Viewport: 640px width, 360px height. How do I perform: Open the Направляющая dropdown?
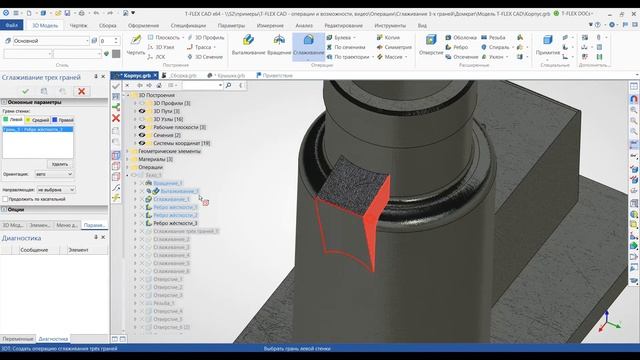coord(56,190)
